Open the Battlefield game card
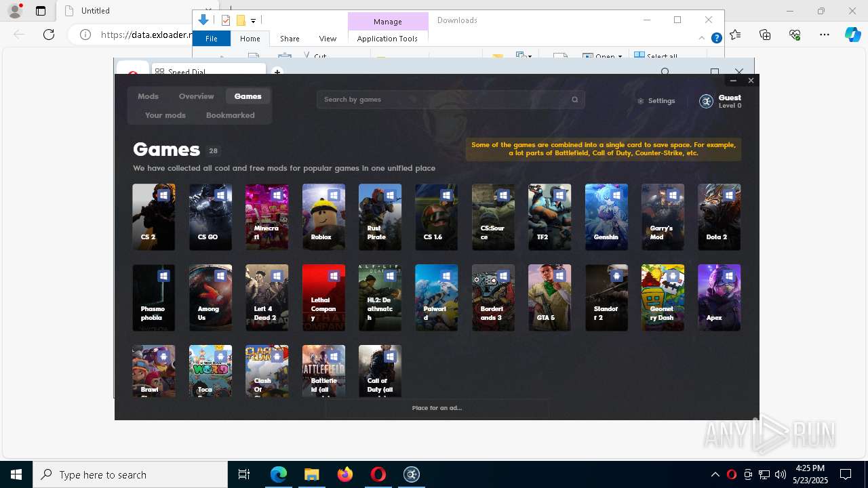 [323, 371]
